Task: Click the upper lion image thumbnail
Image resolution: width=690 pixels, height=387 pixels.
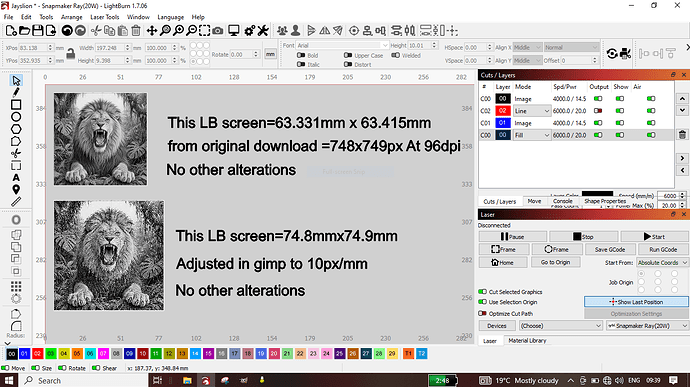Action: tap(100, 139)
